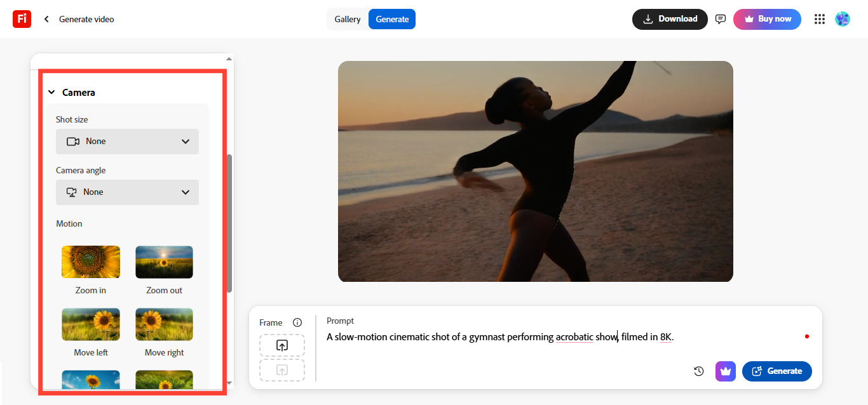Click the Download button
Image resolution: width=868 pixels, height=405 pixels.
click(x=670, y=19)
